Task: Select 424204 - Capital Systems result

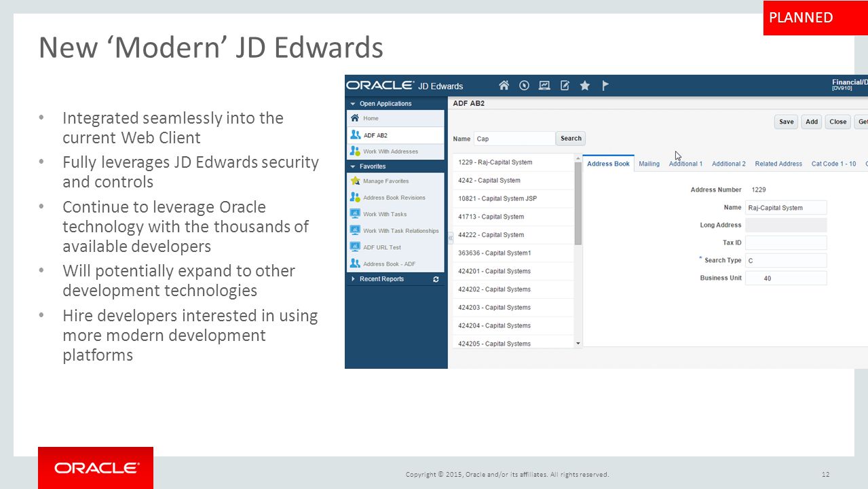Action: 514,325
